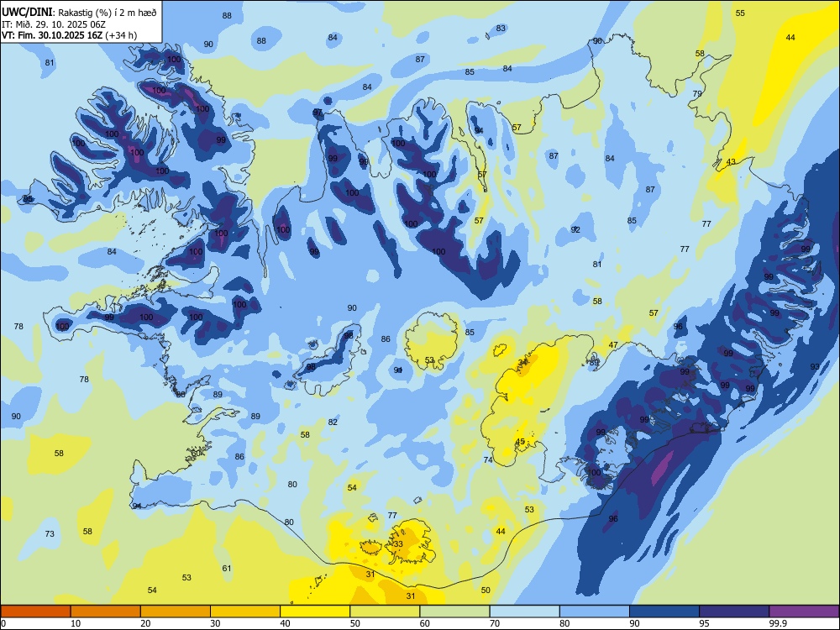Screen dimensions: 840x630
Task: Select the 60-70 light green legend swatch
Action: tap(454, 612)
